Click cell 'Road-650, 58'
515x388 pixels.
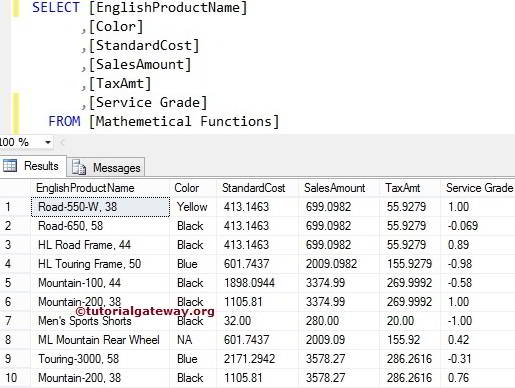[100, 226]
